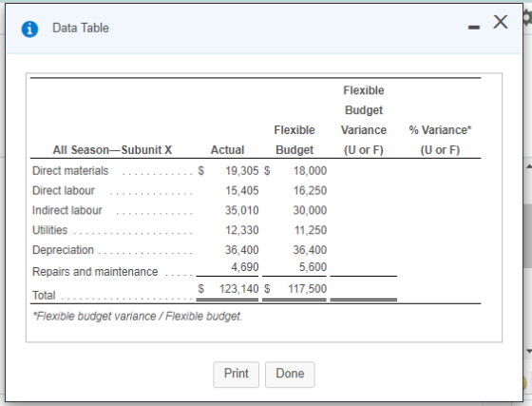Viewport: 532px width, 406px height.
Task: Click the footnote 'Flexible budget variance / Flexible budget'
Action: coord(138,317)
